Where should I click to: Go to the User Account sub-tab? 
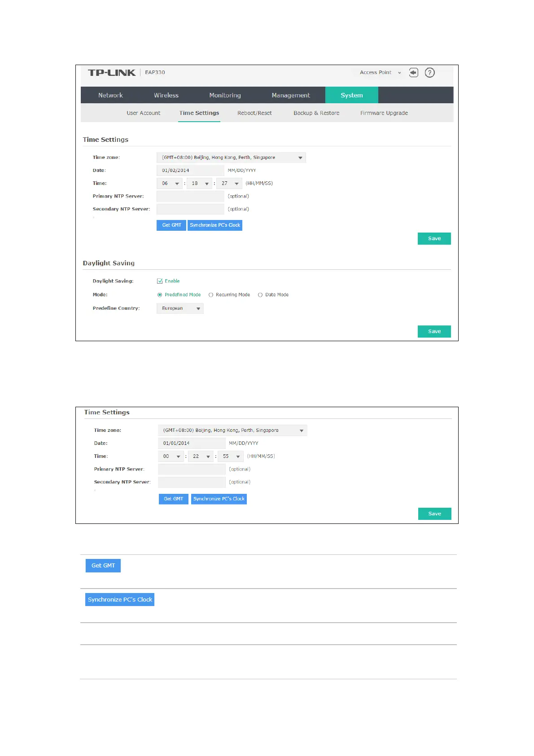tap(143, 113)
